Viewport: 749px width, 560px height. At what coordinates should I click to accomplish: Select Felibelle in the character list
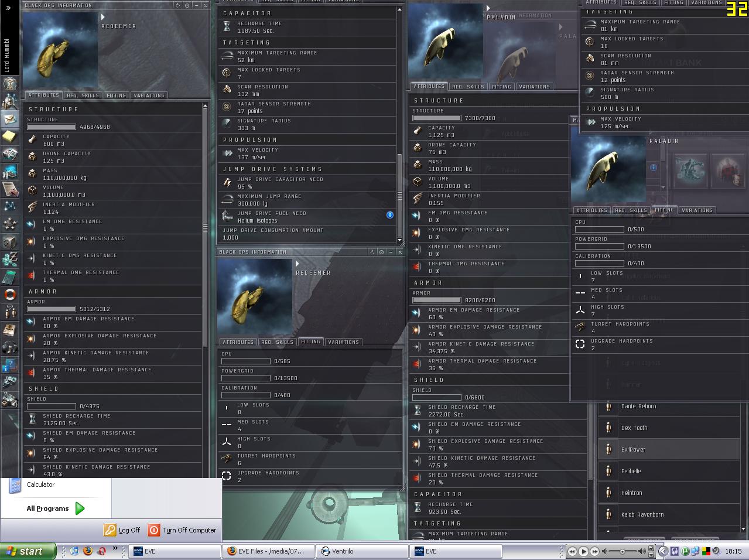[669, 471]
